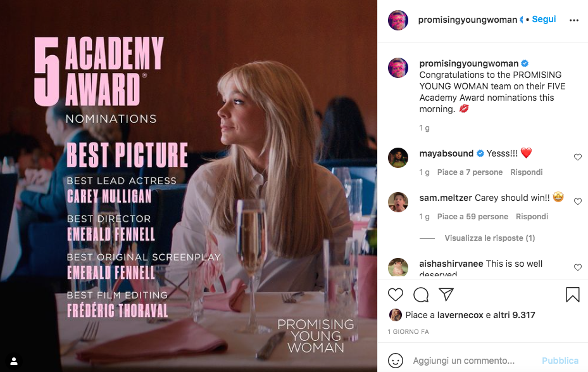Click the Aggiungi un commento field
Image resolution: width=588 pixels, height=372 pixels.
(474, 361)
